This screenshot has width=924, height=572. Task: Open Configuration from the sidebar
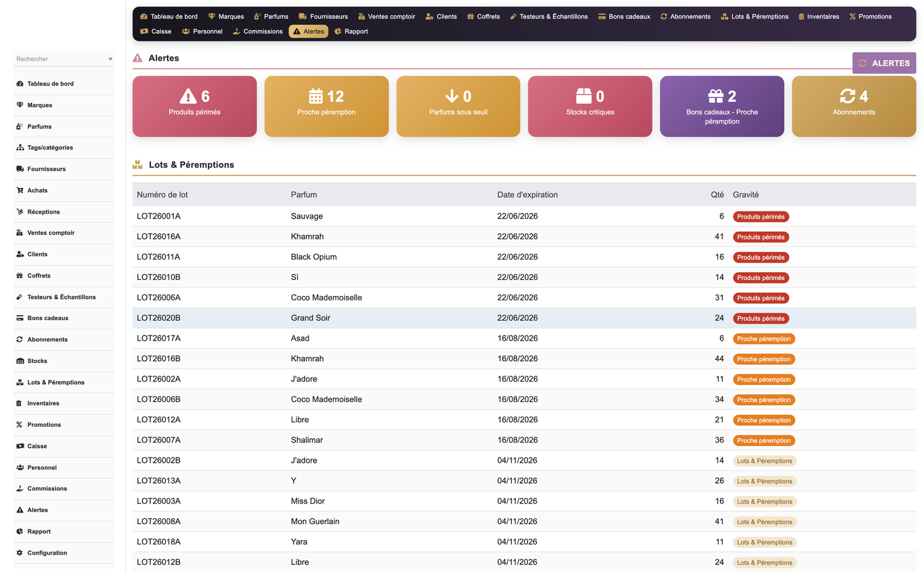(64, 553)
